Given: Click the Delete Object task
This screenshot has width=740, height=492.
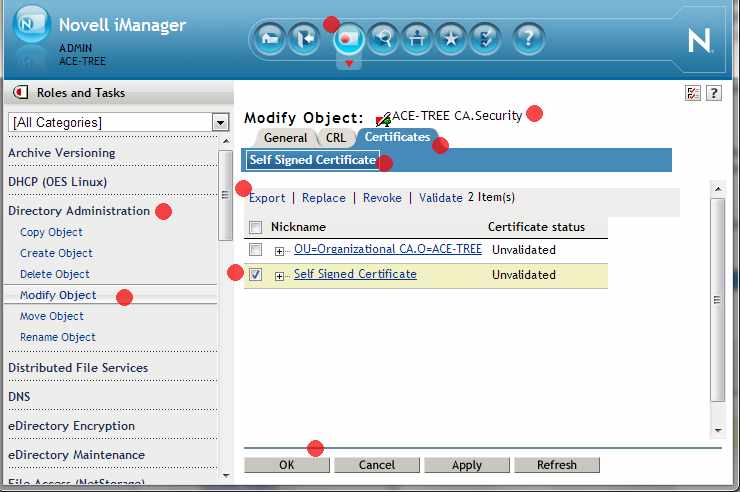Looking at the screenshot, I should [55, 274].
